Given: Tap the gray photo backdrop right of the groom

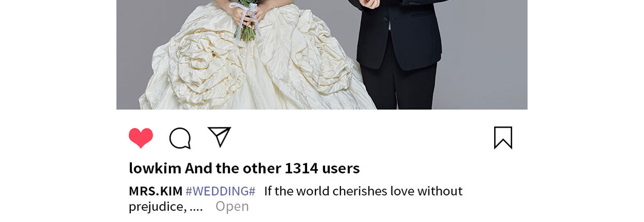Looking at the screenshot, I should pos(484,54).
